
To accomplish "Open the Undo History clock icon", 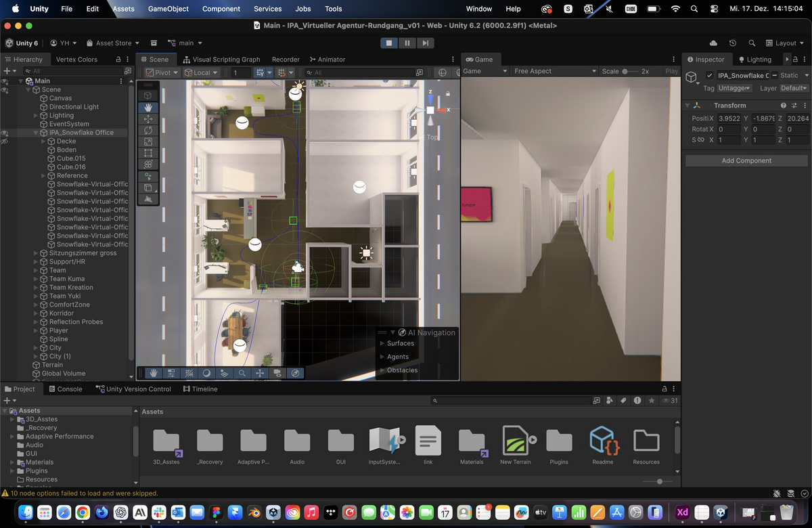I will coord(733,43).
